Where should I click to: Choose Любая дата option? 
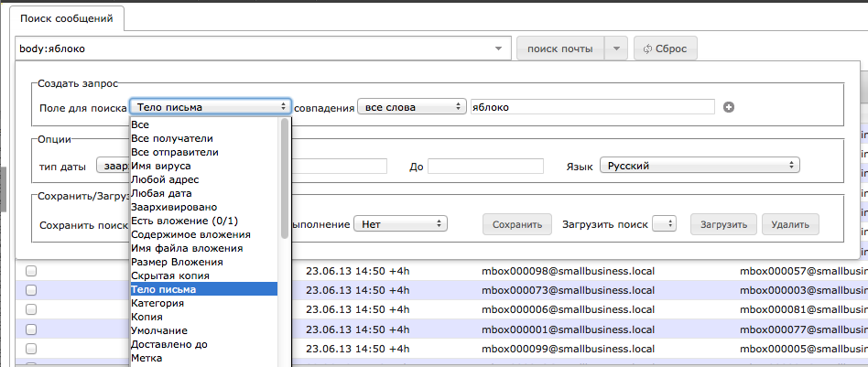point(203,194)
